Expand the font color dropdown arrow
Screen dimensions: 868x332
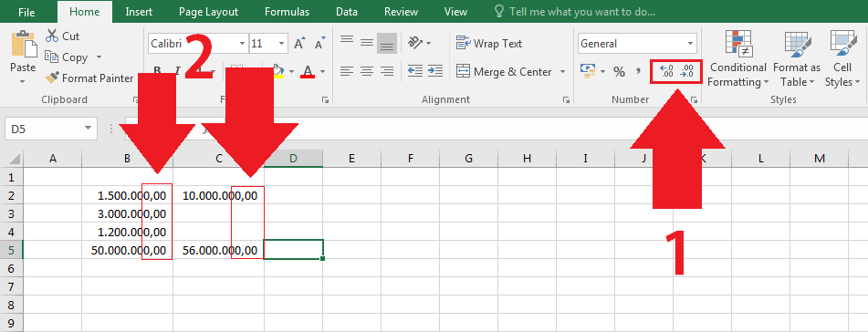pos(323,72)
